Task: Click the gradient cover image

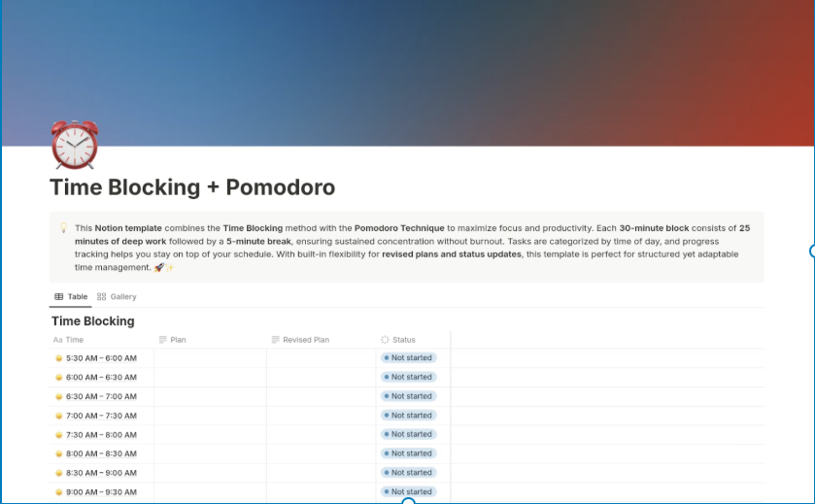Action: coord(408,73)
